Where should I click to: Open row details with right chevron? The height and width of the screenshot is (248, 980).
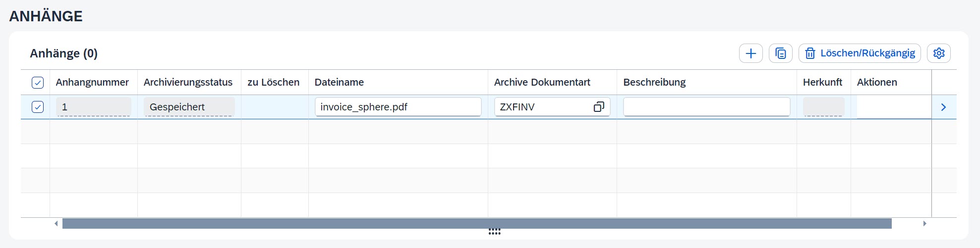click(943, 107)
